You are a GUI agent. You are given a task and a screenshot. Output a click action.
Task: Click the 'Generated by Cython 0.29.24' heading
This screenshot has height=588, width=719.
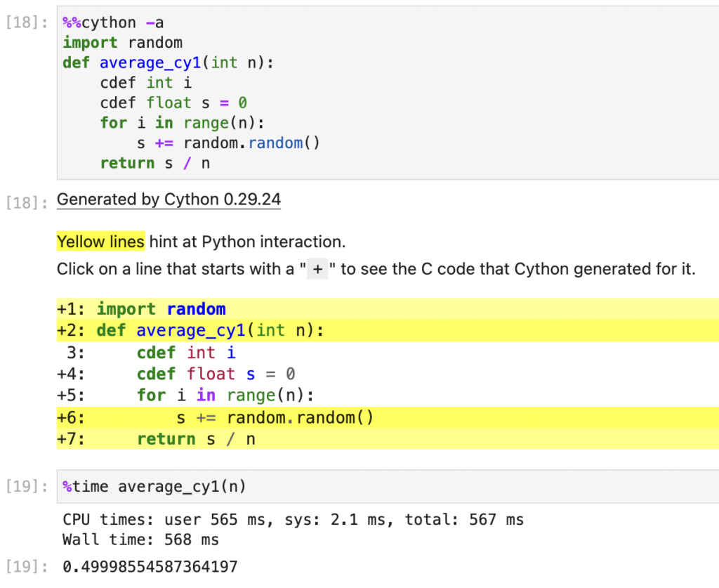coord(169,200)
